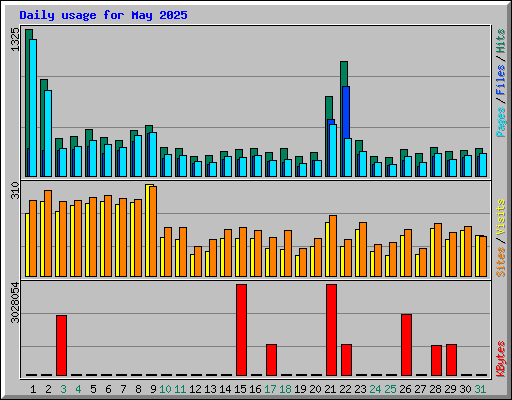
Task: Click day label 26 on the x-axis
Action: pyautogui.click(x=405, y=389)
